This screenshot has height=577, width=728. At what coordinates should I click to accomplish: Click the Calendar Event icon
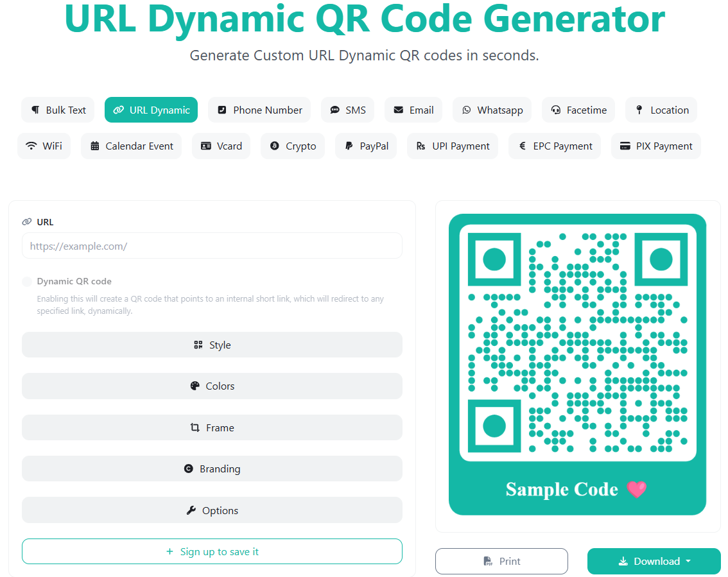[95, 146]
